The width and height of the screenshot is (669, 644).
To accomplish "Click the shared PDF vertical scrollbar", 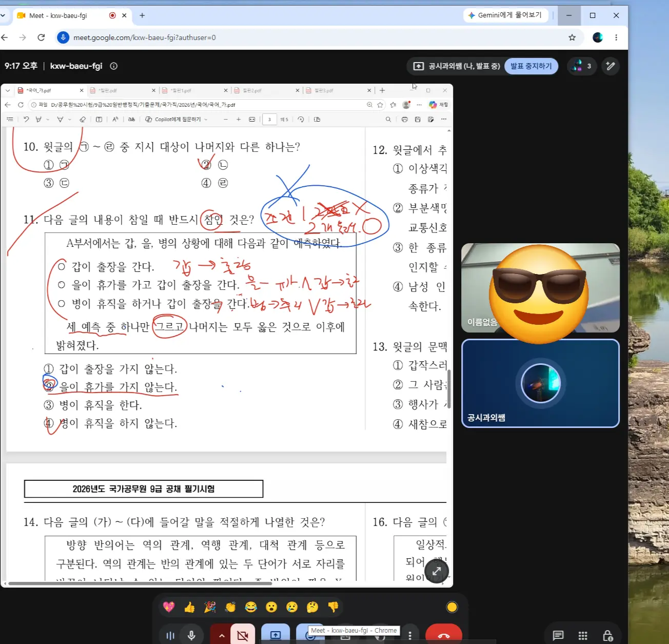I will pyautogui.click(x=449, y=388).
